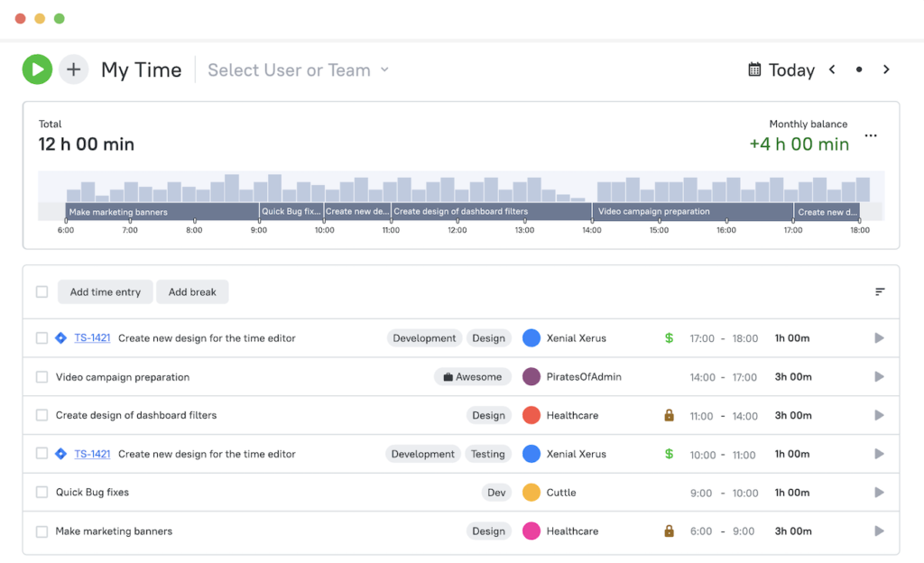
Task: Open the three-dot menu near Monthly balance
Action: point(871,135)
